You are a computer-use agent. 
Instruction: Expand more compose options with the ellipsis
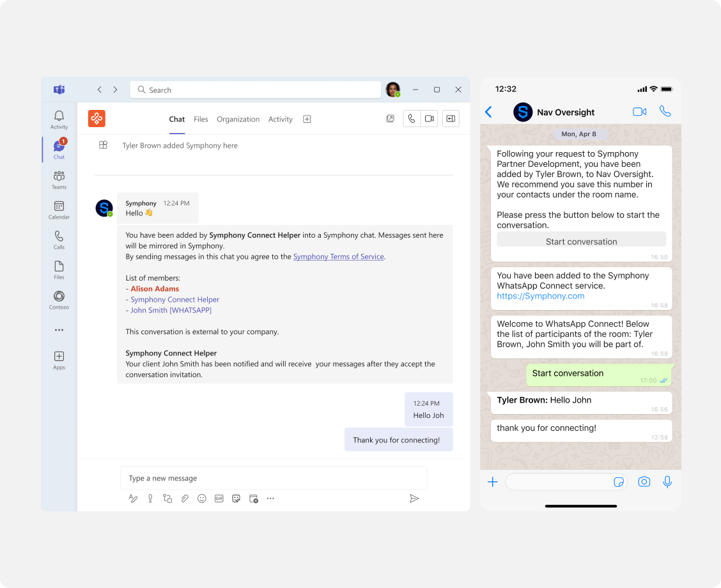click(270, 499)
